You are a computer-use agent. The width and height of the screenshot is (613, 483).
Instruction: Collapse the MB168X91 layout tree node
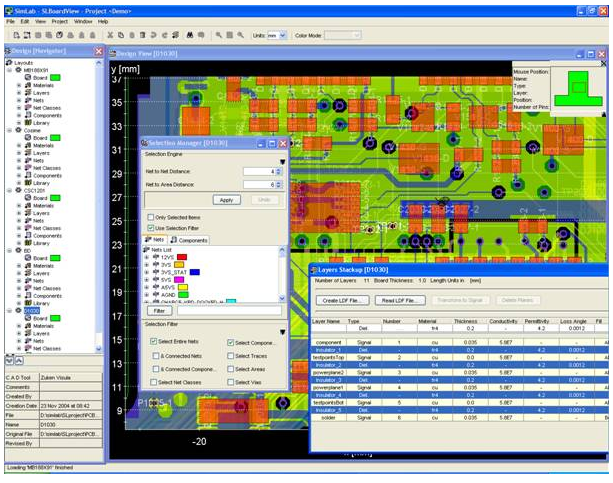(9, 70)
